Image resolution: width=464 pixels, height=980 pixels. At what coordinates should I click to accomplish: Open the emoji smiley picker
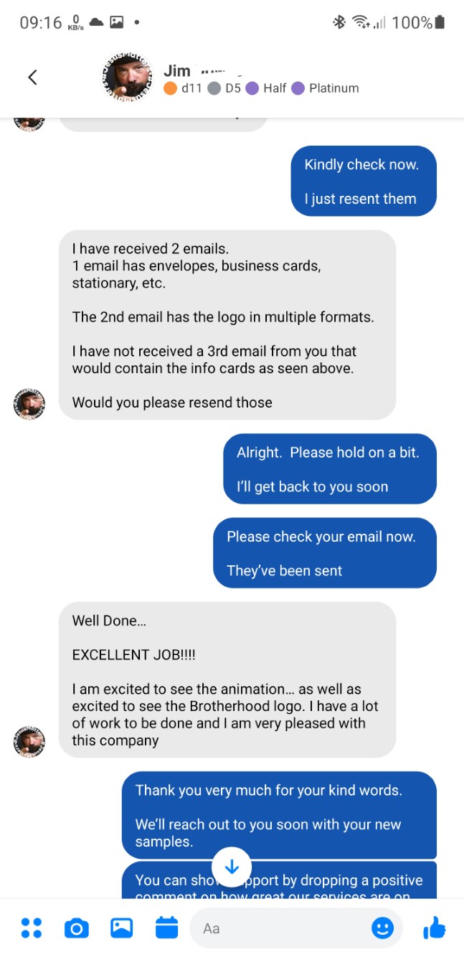click(x=382, y=928)
